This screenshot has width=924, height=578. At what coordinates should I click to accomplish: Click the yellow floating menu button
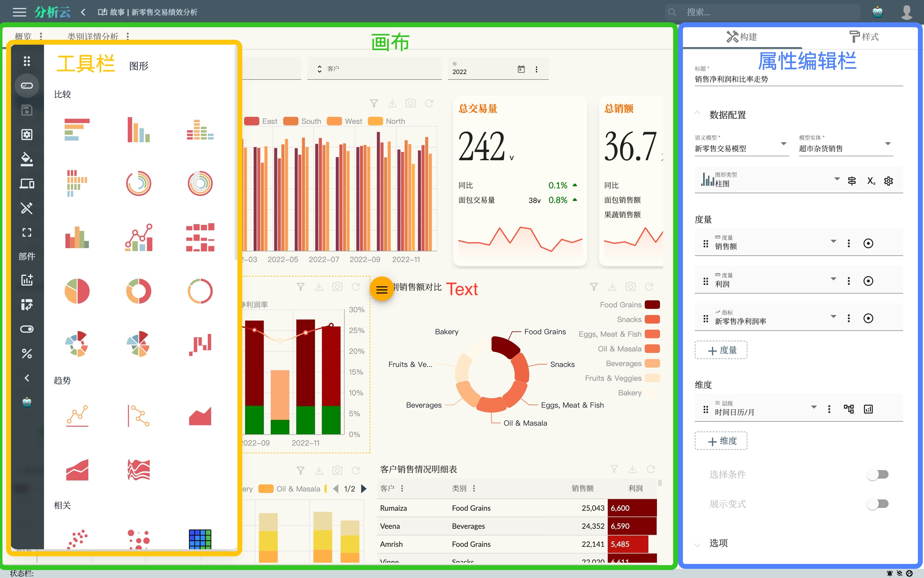click(x=382, y=289)
